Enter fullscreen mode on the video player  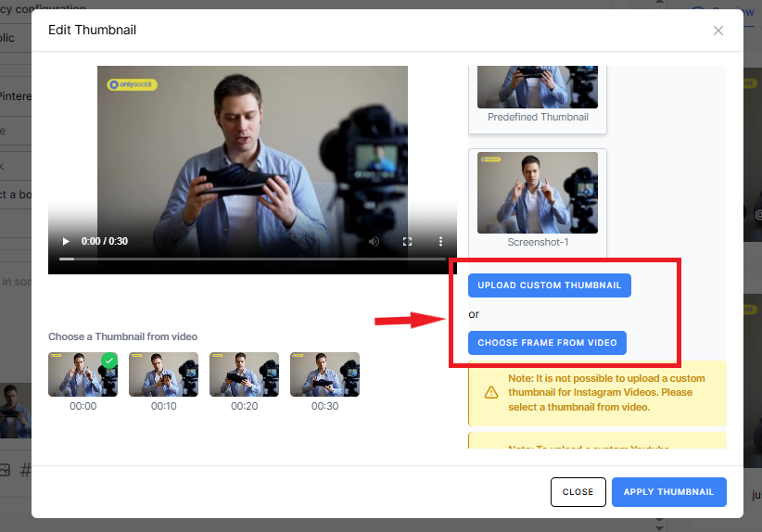pos(407,241)
